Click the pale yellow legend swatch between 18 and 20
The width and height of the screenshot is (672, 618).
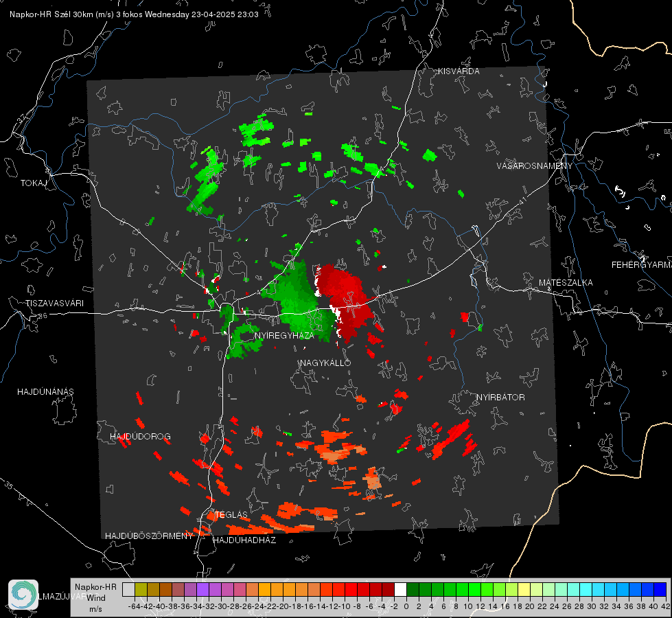524,589
